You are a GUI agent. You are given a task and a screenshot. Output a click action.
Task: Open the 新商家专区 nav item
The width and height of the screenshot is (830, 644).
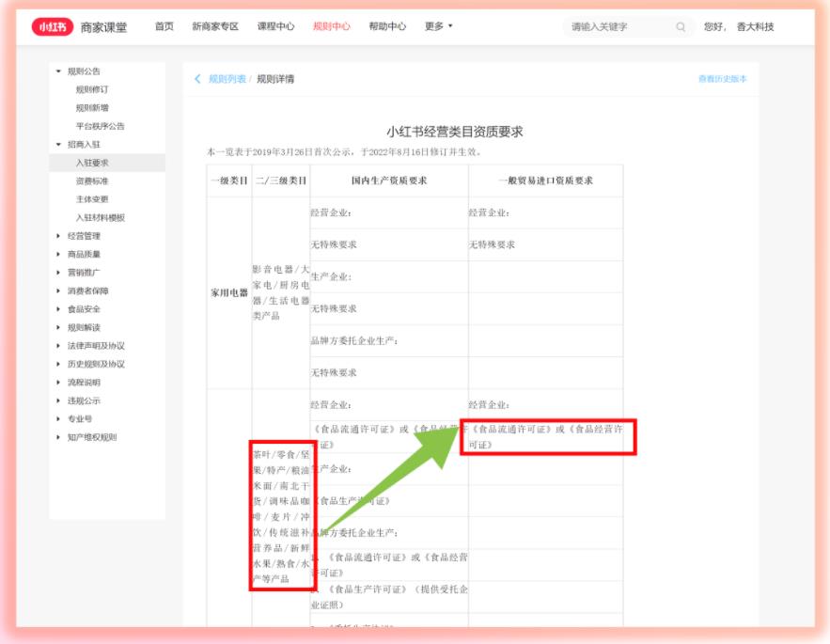[x=215, y=26]
